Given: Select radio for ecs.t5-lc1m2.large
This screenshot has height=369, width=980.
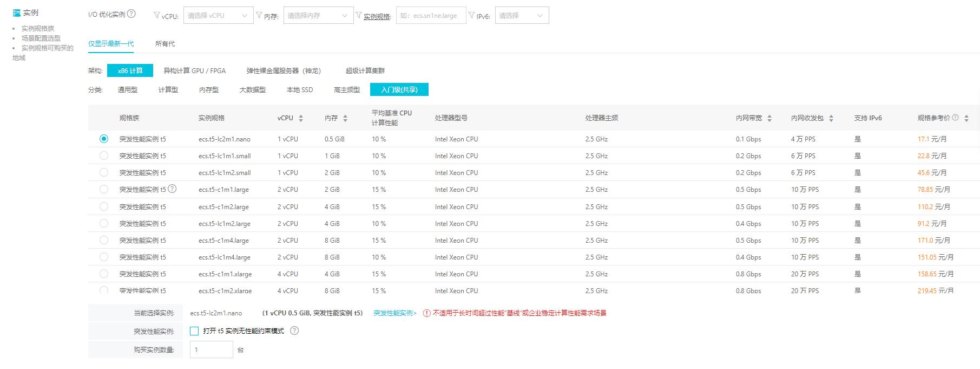Looking at the screenshot, I should tap(104, 223).
